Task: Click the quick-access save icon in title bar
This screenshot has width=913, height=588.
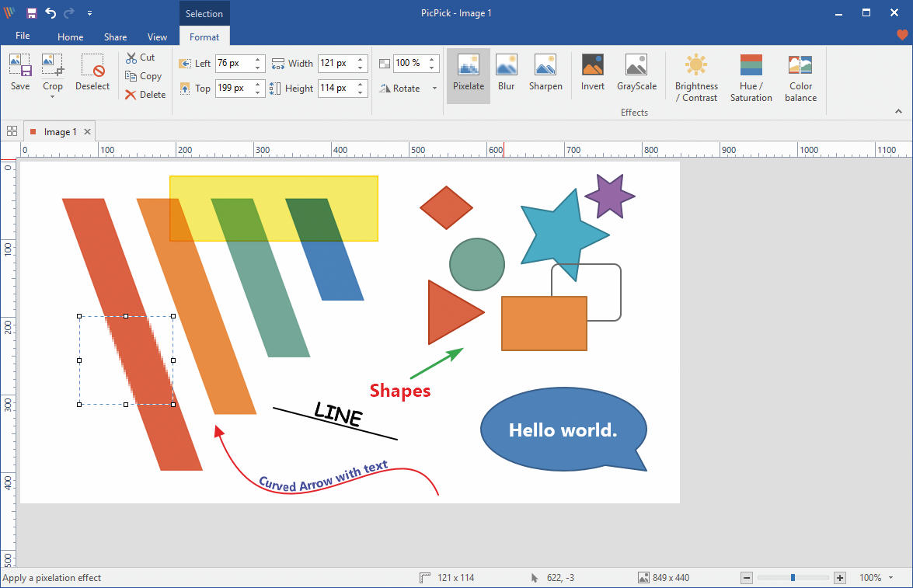Action: (31, 12)
